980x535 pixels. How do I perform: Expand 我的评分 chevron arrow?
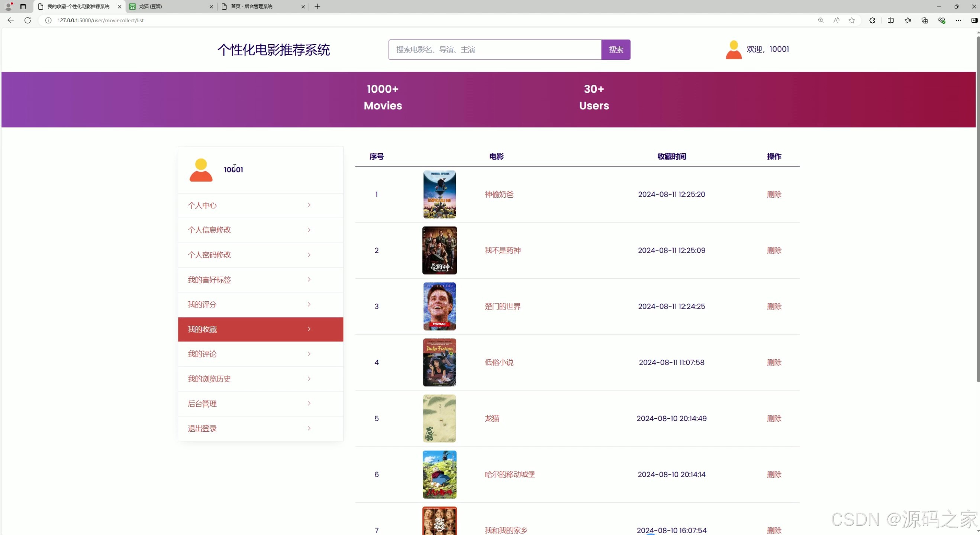pos(309,304)
